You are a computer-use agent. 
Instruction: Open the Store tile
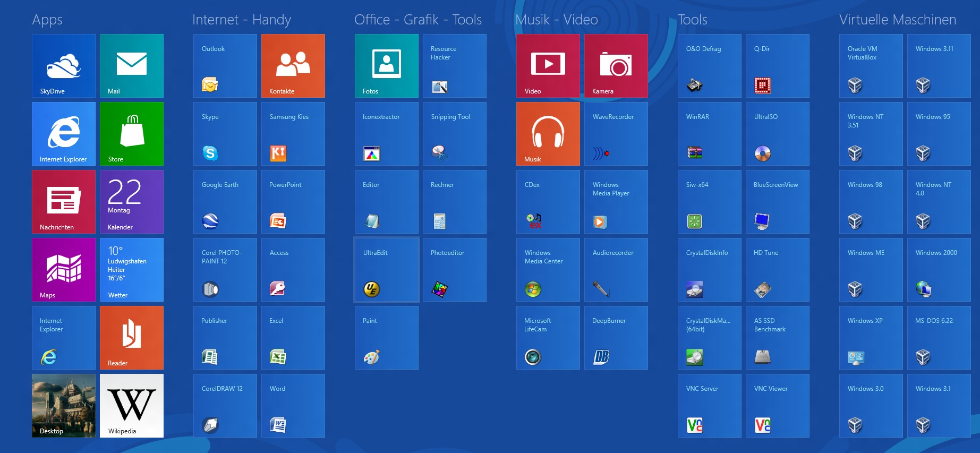click(132, 134)
